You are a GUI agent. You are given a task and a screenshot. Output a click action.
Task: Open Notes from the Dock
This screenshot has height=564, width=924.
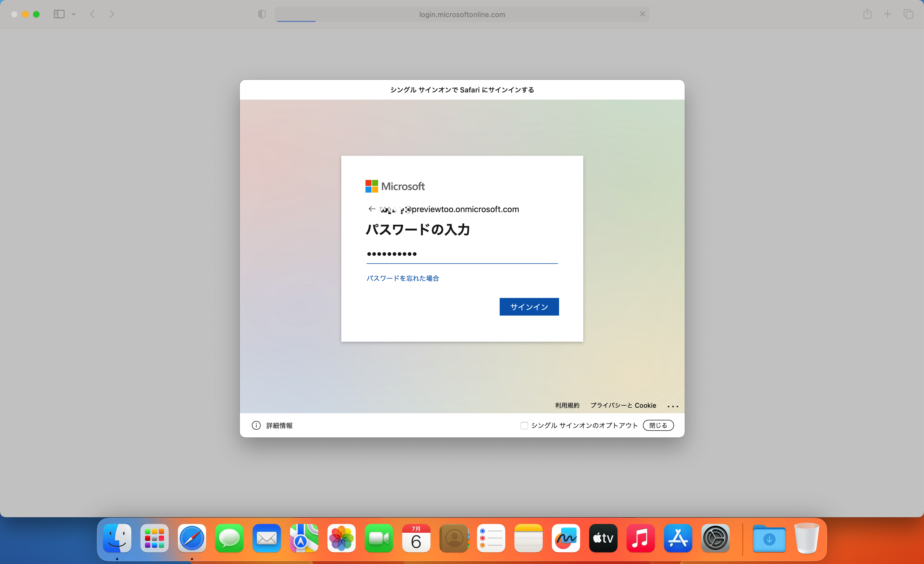click(528, 538)
